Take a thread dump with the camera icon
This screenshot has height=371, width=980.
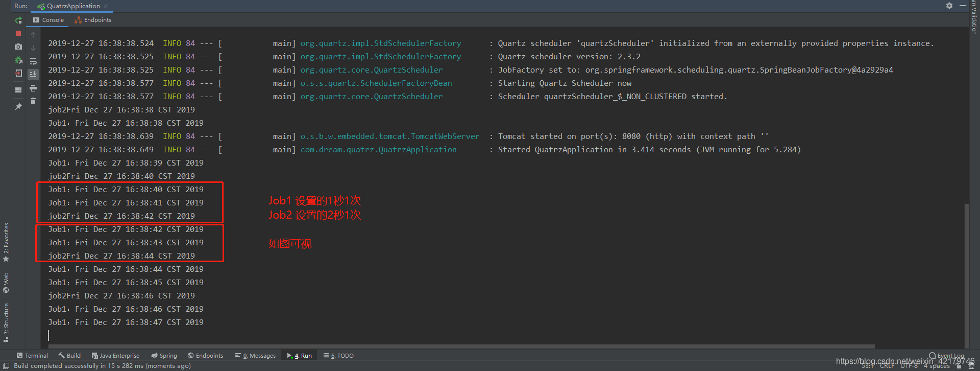tap(18, 47)
